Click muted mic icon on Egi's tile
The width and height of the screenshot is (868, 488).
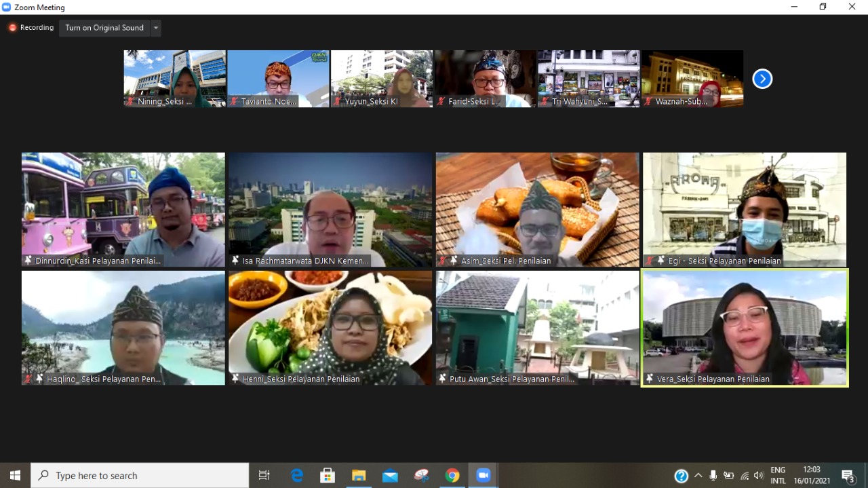click(x=649, y=261)
